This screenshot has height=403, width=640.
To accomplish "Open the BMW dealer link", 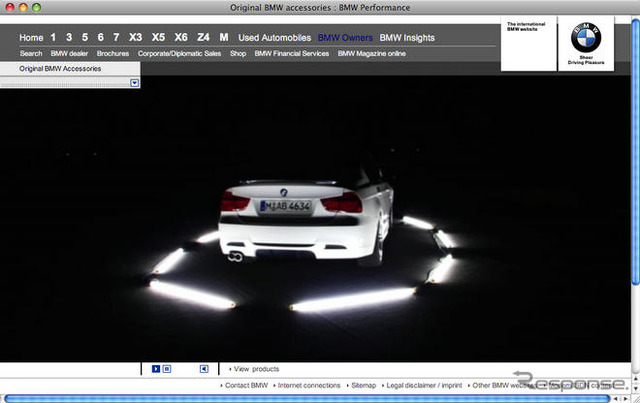I will coord(69,53).
